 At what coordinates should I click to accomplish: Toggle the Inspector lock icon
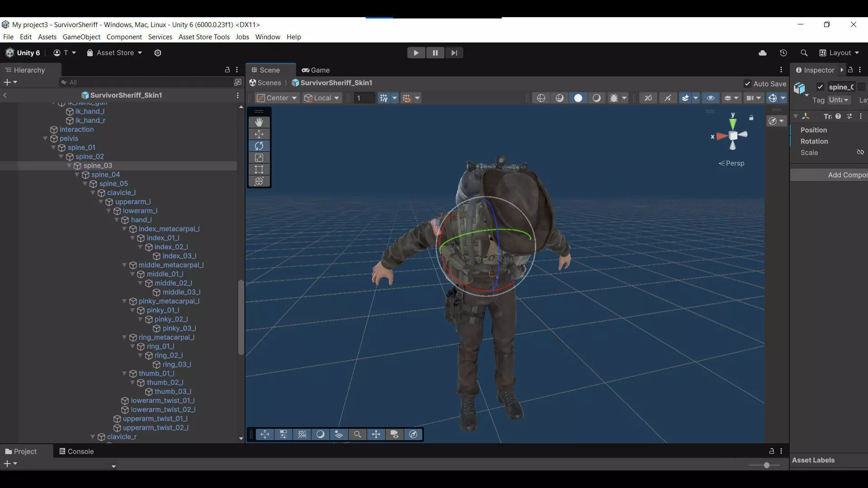point(850,70)
